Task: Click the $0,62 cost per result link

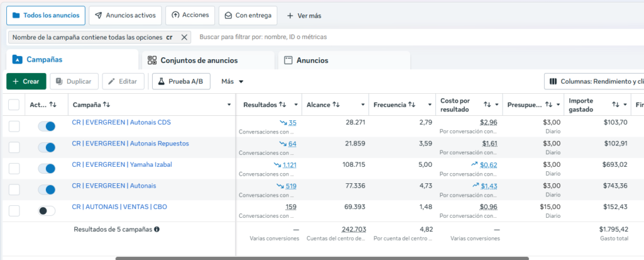Action: [489, 165]
